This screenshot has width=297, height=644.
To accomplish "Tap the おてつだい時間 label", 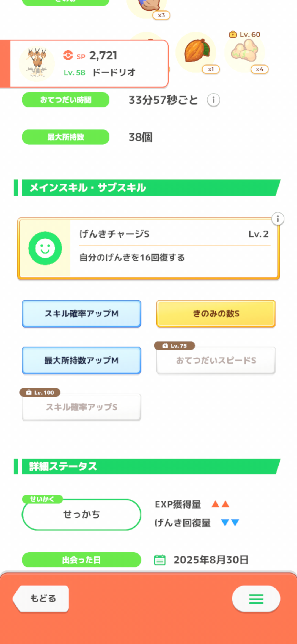I will 66,100.
